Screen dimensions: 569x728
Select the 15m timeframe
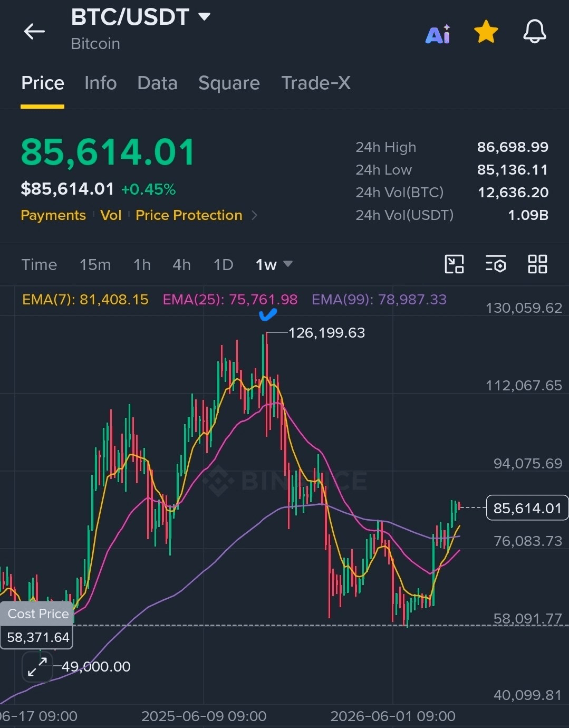(95, 264)
